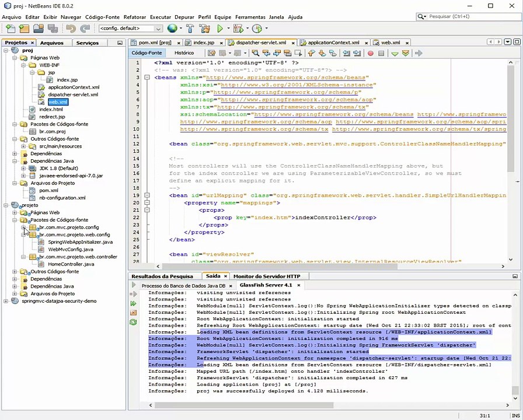Select HomeController.java in project tree

click(x=71, y=264)
